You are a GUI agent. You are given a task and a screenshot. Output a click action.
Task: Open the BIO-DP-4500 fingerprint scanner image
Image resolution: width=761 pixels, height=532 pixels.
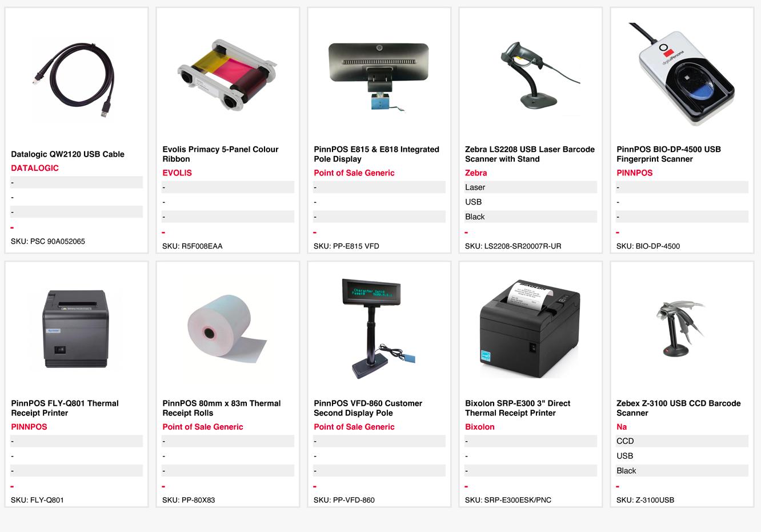pos(682,74)
